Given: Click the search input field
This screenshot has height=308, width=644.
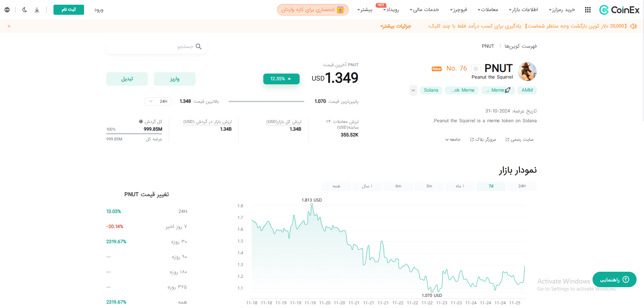Looking at the screenshot, I should click(157, 47).
